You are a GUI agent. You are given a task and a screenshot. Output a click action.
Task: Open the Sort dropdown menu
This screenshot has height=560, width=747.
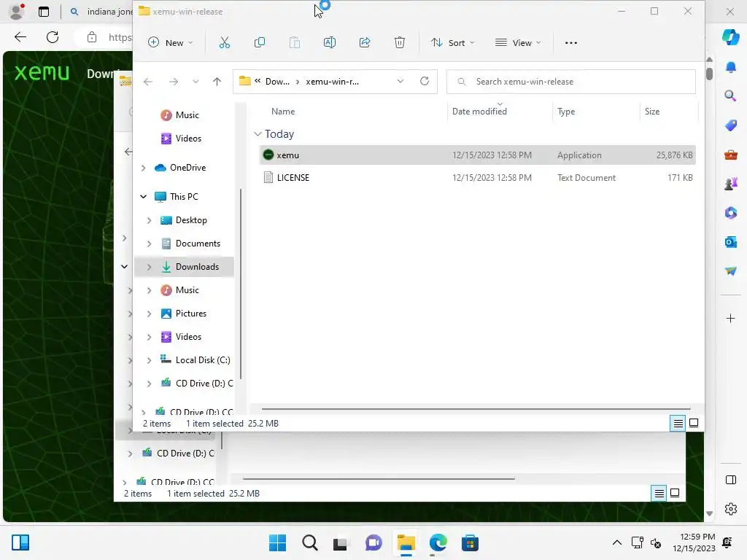[452, 43]
